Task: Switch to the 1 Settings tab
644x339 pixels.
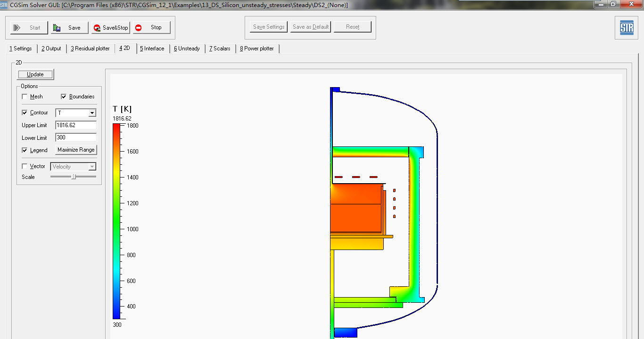Action: (21, 48)
